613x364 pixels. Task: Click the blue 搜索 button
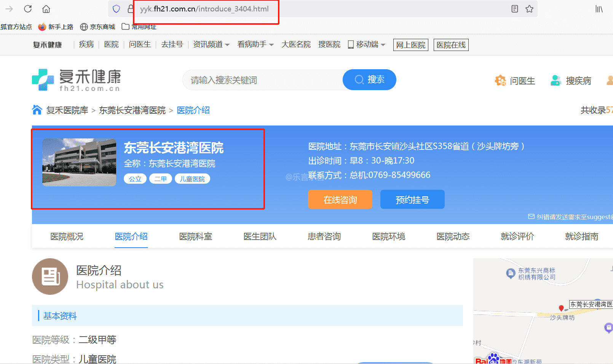[x=369, y=79]
